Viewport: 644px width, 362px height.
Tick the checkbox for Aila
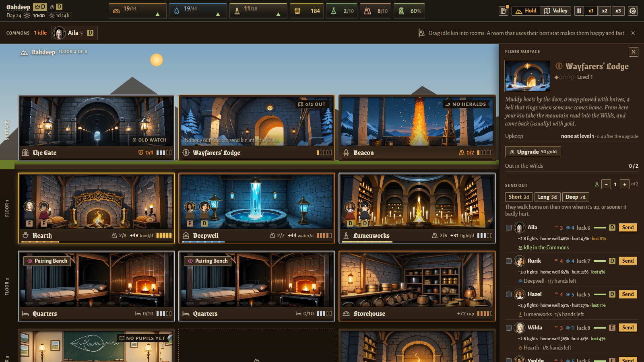pos(509,228)
